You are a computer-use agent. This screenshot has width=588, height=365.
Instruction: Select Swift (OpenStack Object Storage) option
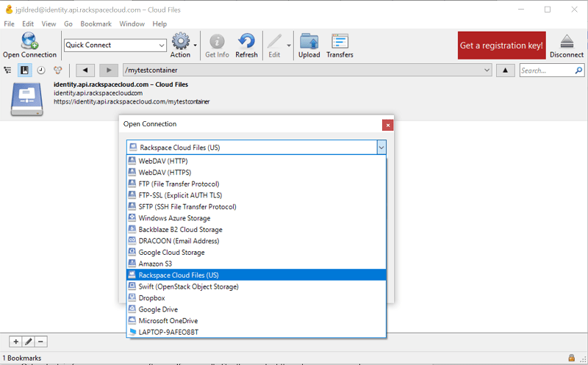257,286
